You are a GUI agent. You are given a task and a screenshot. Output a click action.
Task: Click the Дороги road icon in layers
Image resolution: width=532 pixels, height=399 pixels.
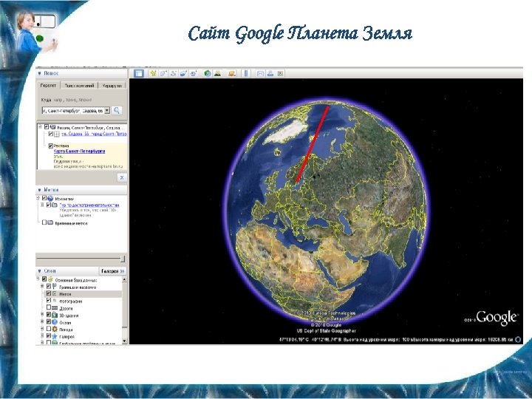click(55, 308)
